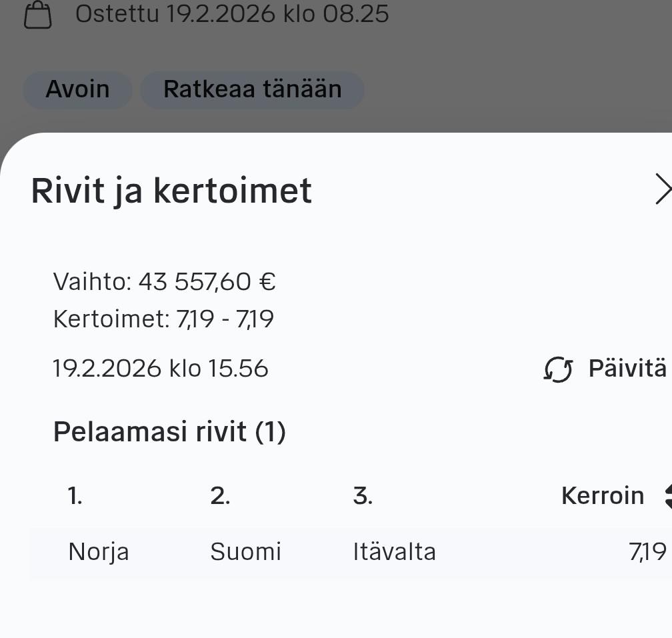
Task: Sort rows using the Kerroin sort arrows
Action: coord(667,496)
